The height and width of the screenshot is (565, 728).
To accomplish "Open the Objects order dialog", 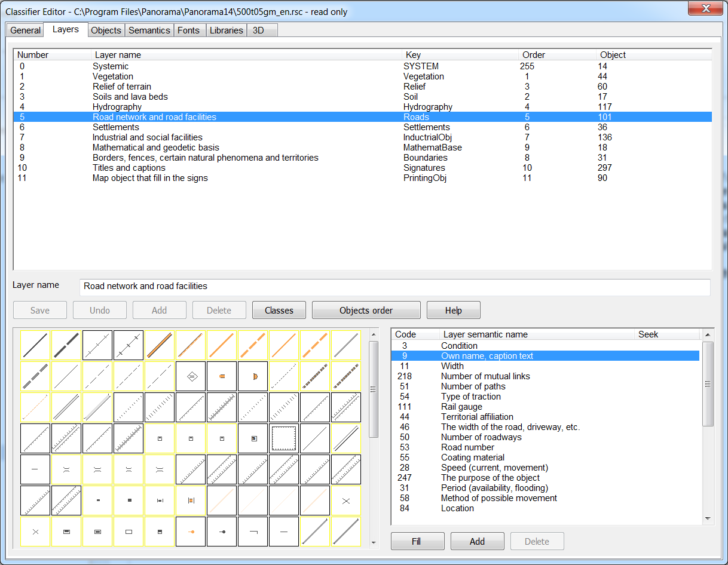I will pos(366,311).
